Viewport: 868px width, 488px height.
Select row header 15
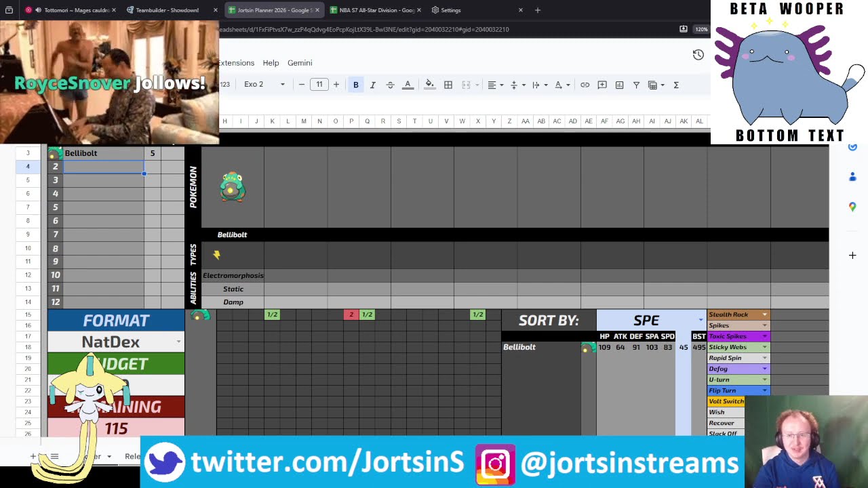(28, 314)
